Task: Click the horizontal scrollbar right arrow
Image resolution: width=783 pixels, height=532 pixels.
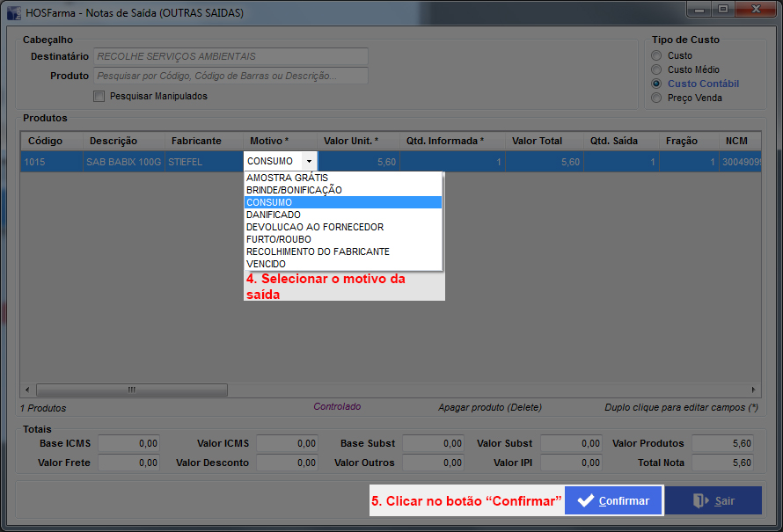Action: (753, 390)
